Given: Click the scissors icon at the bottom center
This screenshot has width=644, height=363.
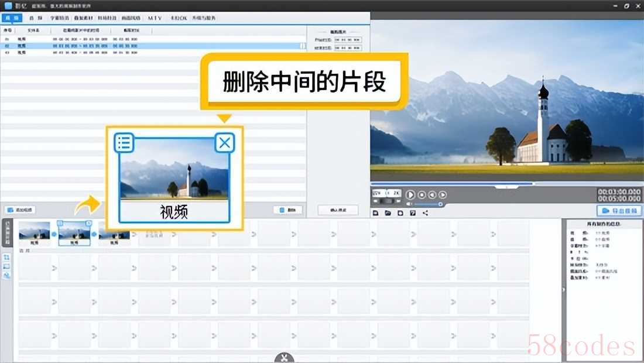Looking at the screenshot, I should pyautogui.click(x=284, y=358).
